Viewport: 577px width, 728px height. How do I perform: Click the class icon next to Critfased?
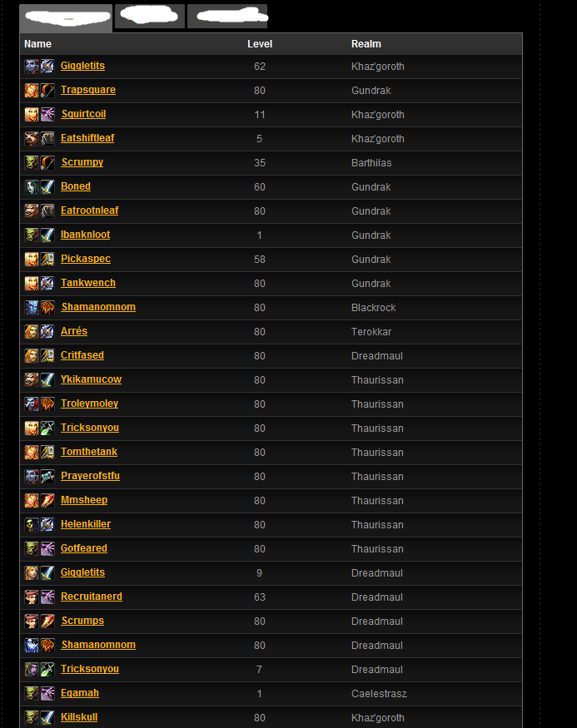coord(47,355)
